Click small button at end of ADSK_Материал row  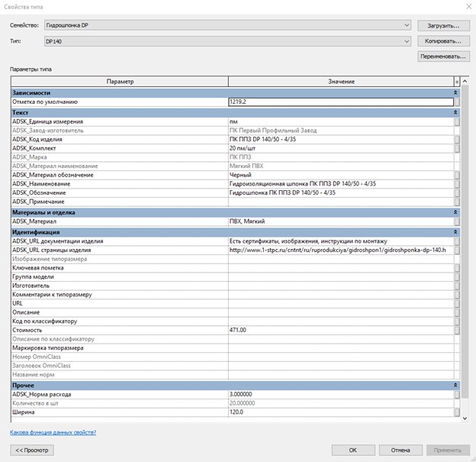point(457,221)
